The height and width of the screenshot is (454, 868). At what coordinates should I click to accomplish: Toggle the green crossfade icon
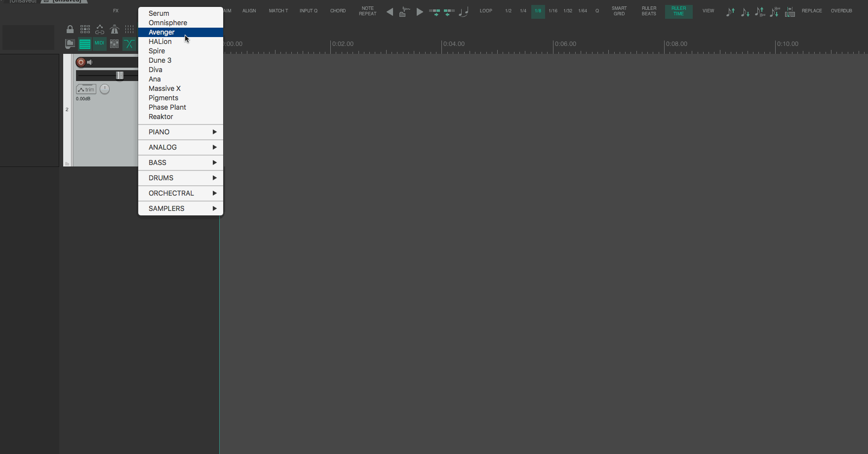coord(129,44)
